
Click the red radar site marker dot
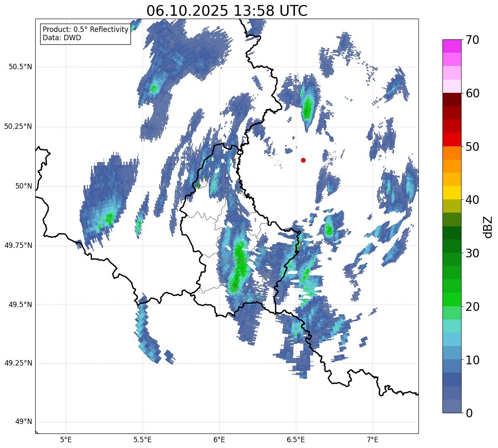point(303,160)
